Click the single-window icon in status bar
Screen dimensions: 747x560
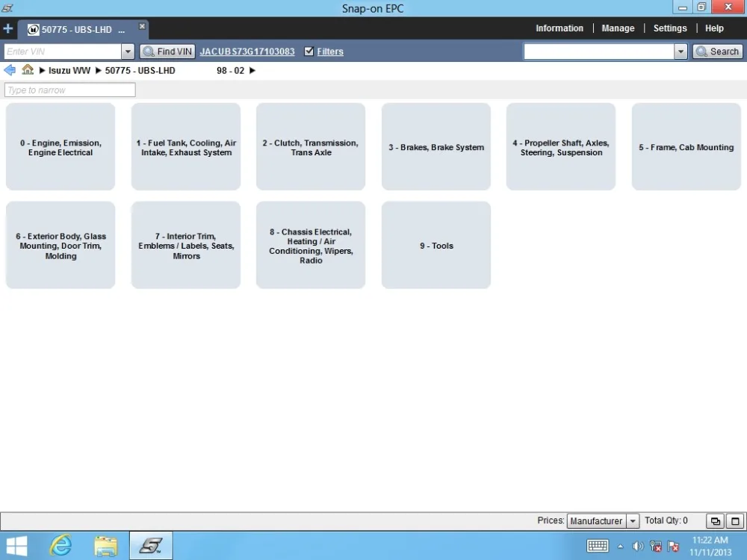(x=735, y=521)
